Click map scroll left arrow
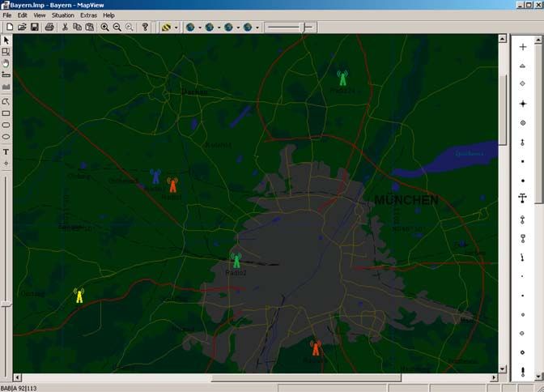The image size is (544, 392). point(17,377)
